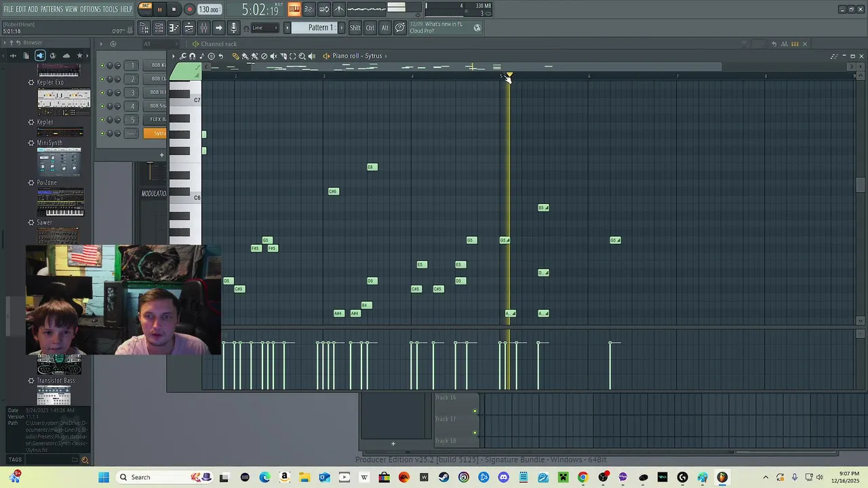Select the Mute tool in piano roll toolbar
868x488 pixels.
pos(274,56)
